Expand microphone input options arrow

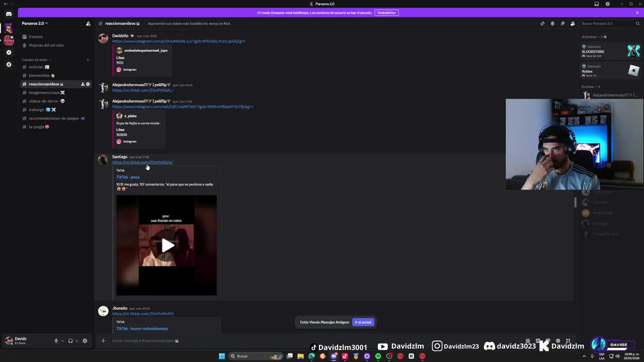pos(62,341)
